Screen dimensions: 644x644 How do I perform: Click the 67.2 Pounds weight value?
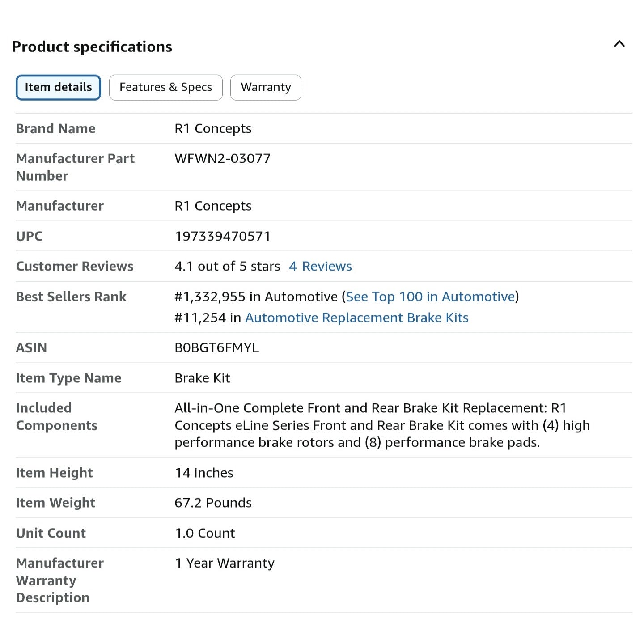213,503
